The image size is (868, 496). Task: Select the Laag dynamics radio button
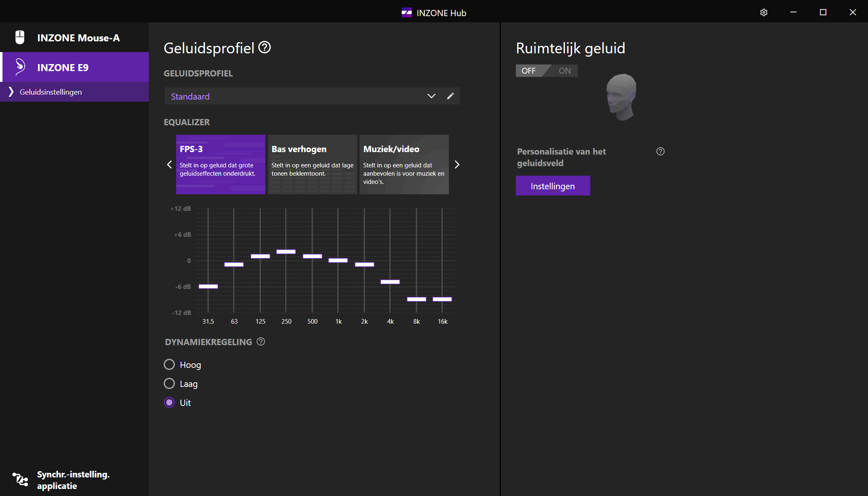[x=169, y=384]
